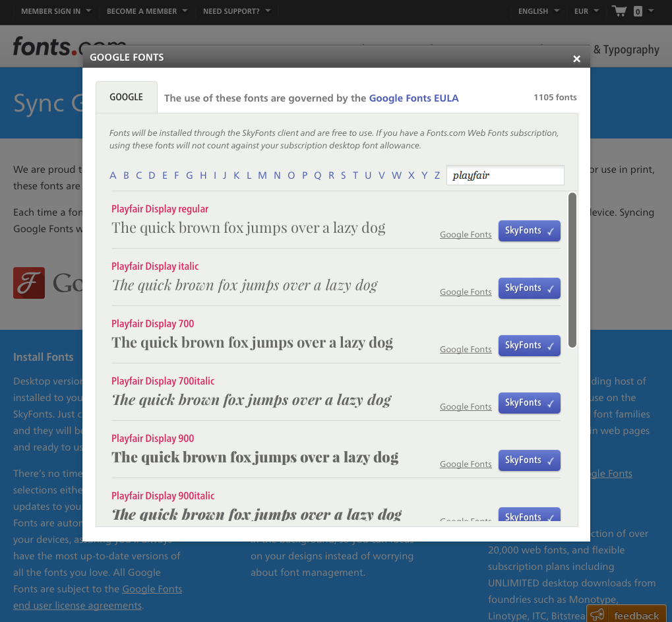
Task: Filter fonts by letter P
Action: pos(305,175)
